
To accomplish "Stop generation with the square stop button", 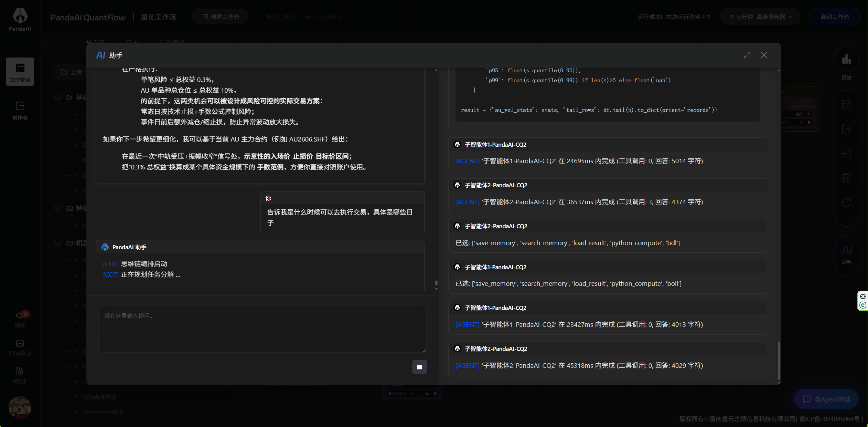I will (x=419, y=367).
